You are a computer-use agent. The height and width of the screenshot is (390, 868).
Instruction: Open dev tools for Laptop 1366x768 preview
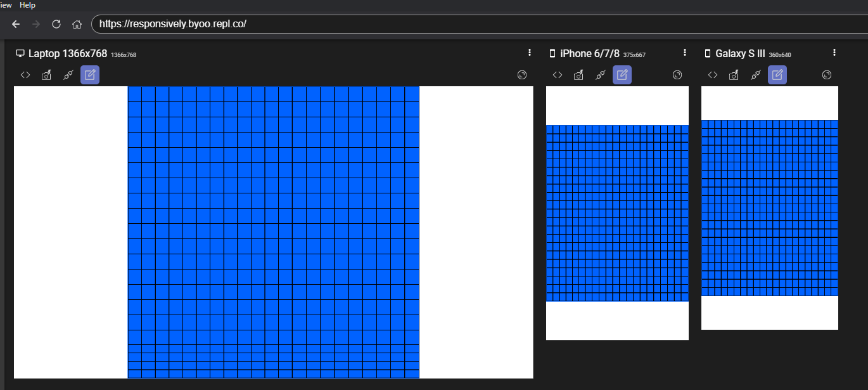25,75
